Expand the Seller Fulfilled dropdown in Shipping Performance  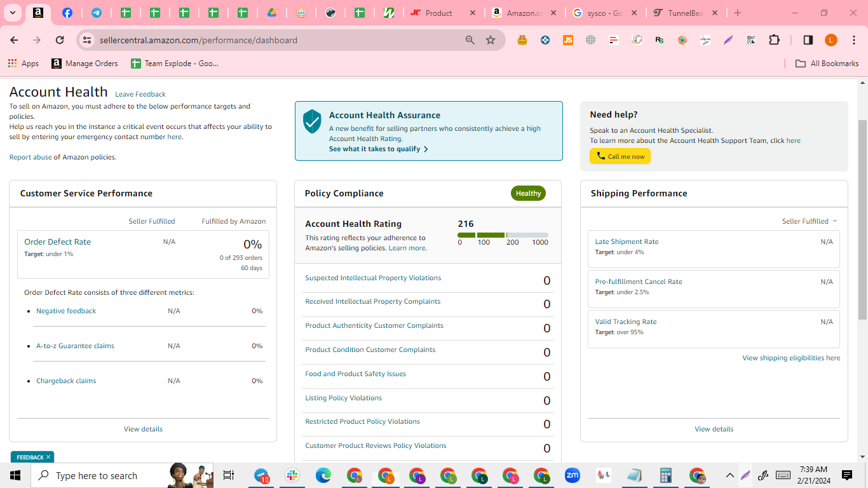point(810,221)
